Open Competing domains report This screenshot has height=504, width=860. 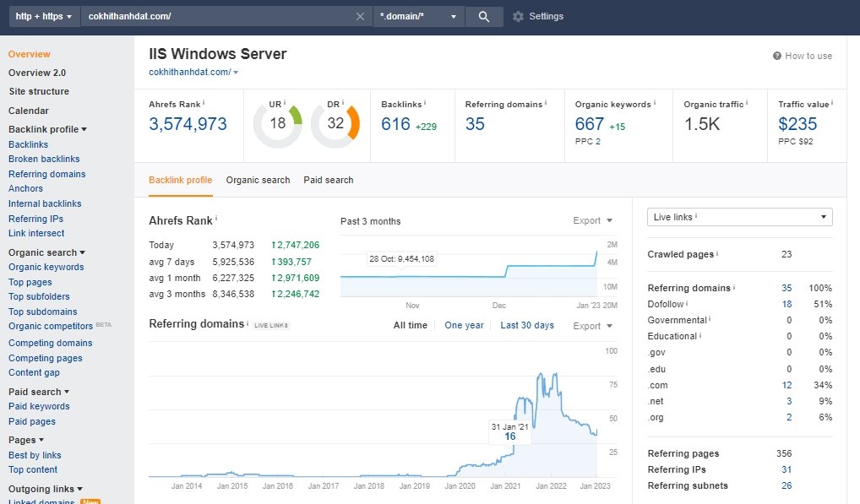pyautogui.click(x=50, y=343)
